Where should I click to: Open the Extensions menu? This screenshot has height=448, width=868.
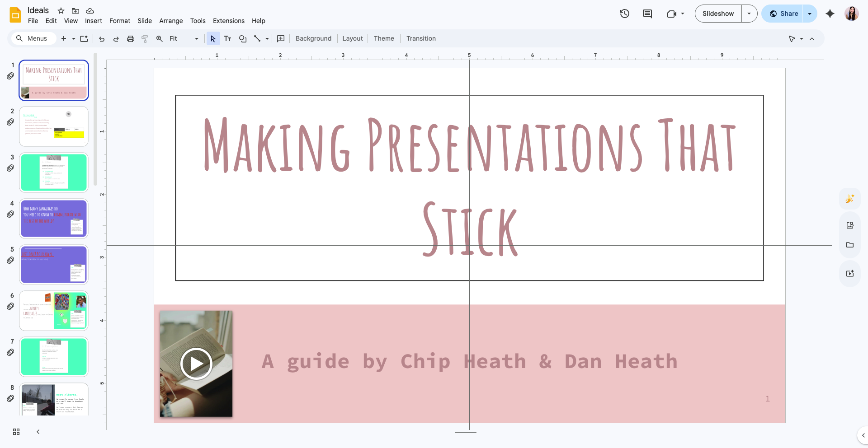228,21
